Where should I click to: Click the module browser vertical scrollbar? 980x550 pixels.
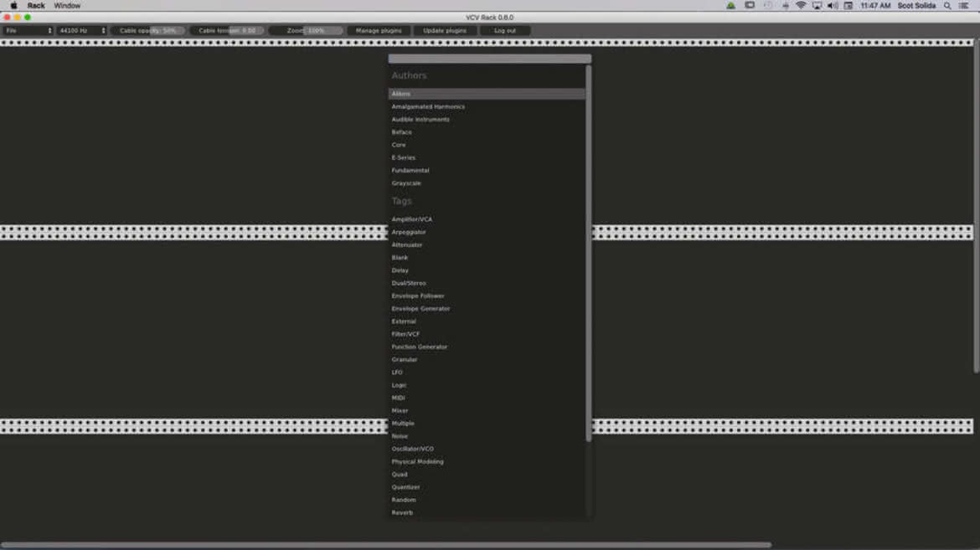point(589,253)
